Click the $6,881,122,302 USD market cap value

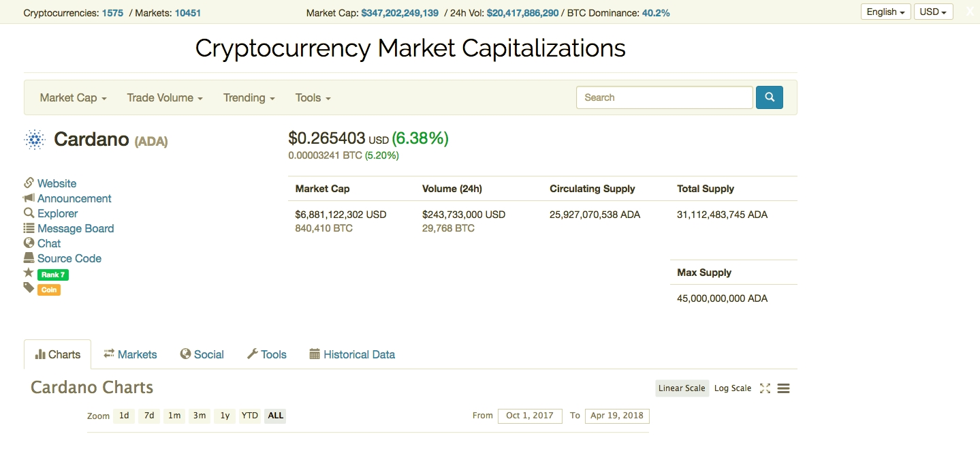341,215
